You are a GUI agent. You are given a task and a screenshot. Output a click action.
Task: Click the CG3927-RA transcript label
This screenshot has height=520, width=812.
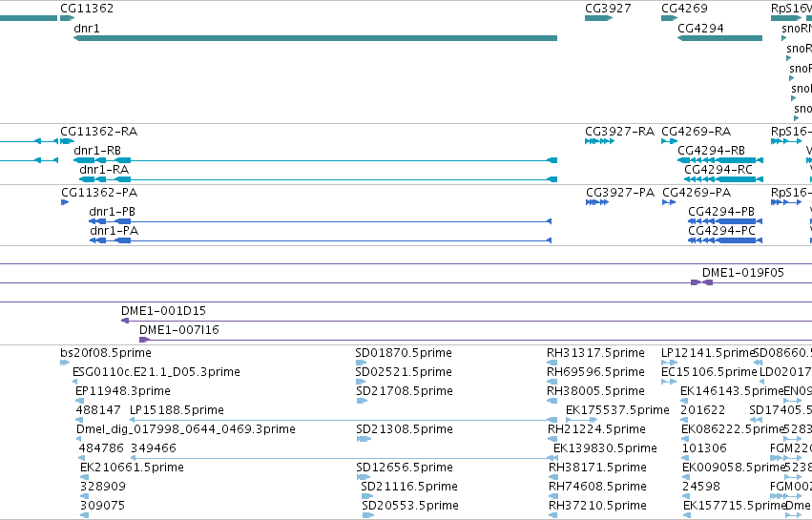pyautogui.click(x=620, y=132)
